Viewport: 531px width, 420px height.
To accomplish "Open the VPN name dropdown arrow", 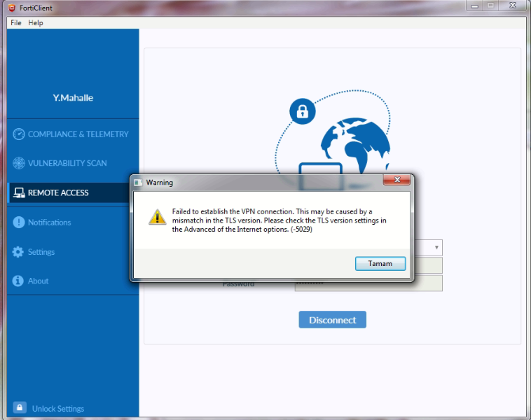I will [436, 247].
